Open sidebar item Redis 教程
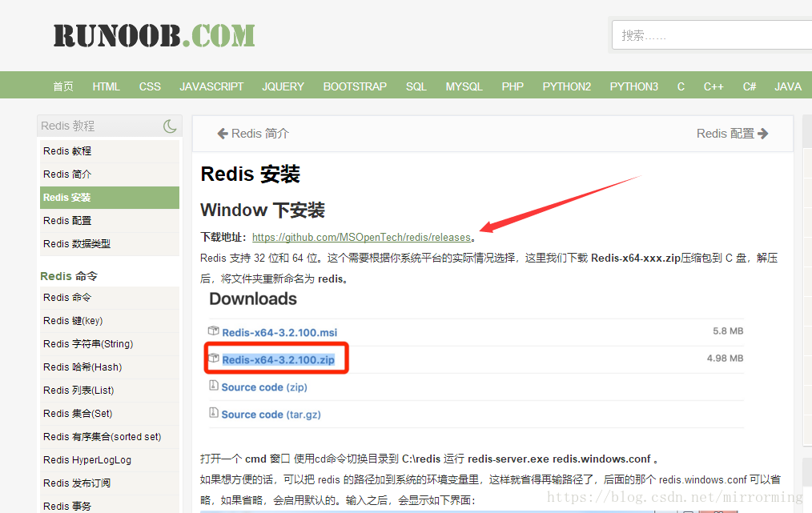Screen dimensions: 812x513 (x=109, y=151)
